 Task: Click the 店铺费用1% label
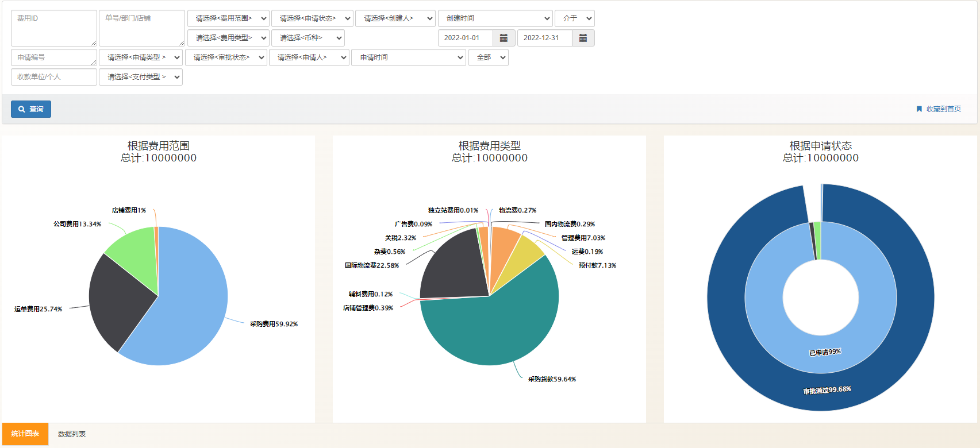[129, 210]
